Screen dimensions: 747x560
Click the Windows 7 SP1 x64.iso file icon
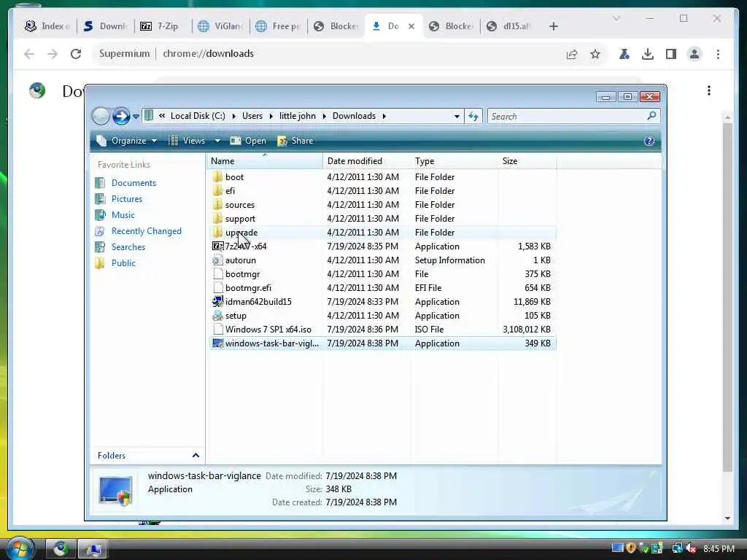217,329
